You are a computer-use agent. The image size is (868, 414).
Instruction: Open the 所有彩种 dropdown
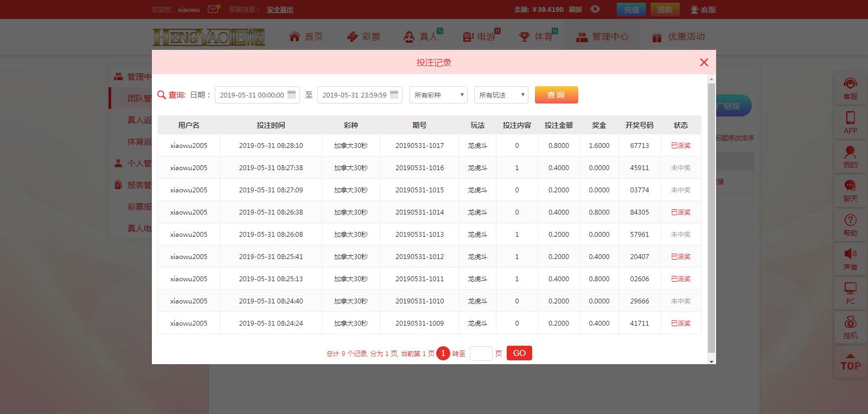coord(438,95)
